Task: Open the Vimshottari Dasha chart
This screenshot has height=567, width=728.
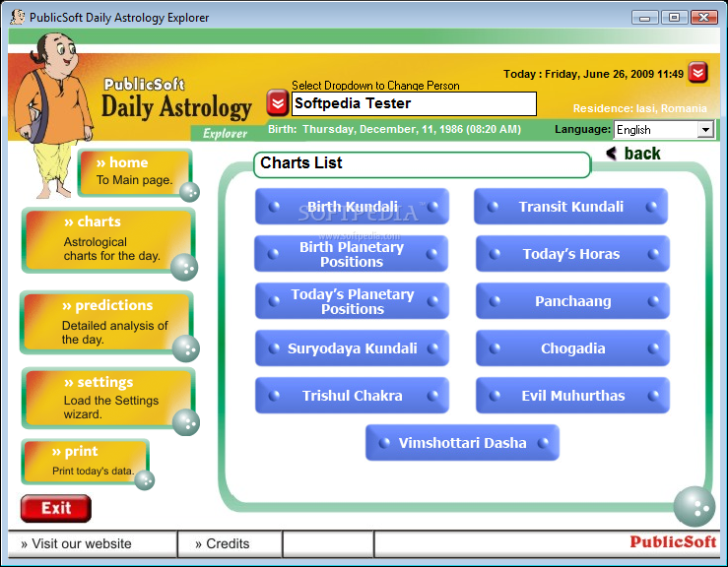Action: tap(462, 443)
